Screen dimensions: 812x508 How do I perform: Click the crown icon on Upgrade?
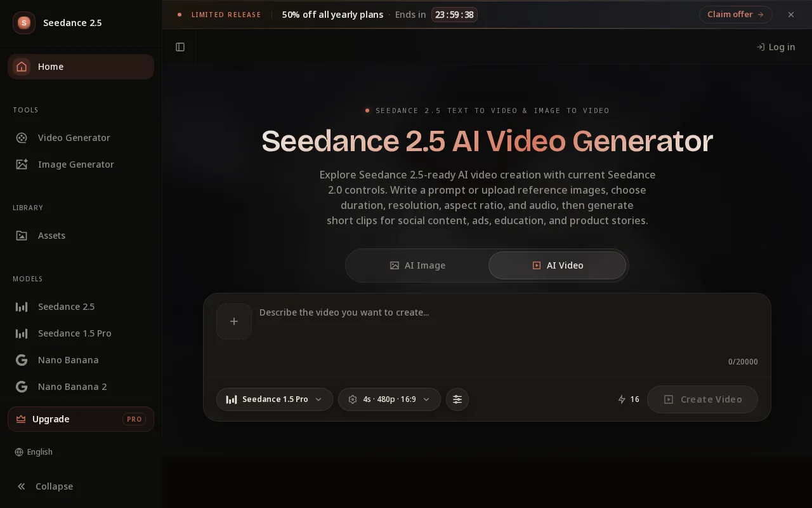(21, 419)
